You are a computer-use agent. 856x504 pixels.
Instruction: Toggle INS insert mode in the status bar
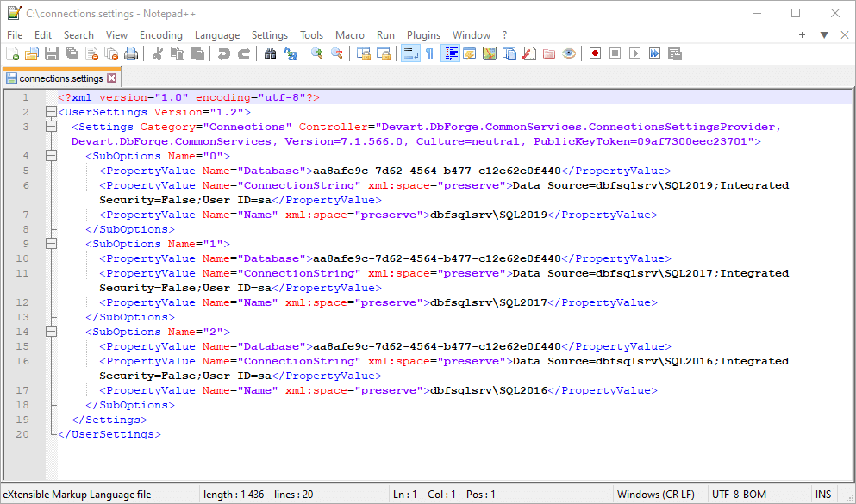click(823, 495)
